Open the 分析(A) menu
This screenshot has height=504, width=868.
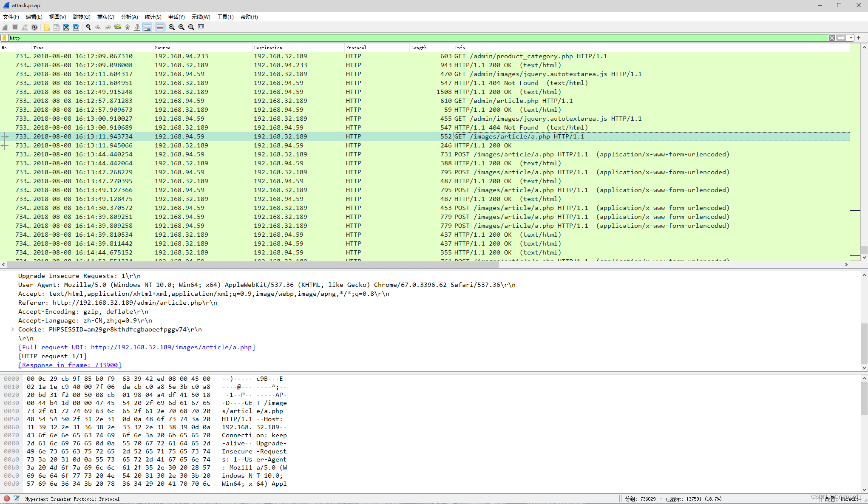coord(129,17)
